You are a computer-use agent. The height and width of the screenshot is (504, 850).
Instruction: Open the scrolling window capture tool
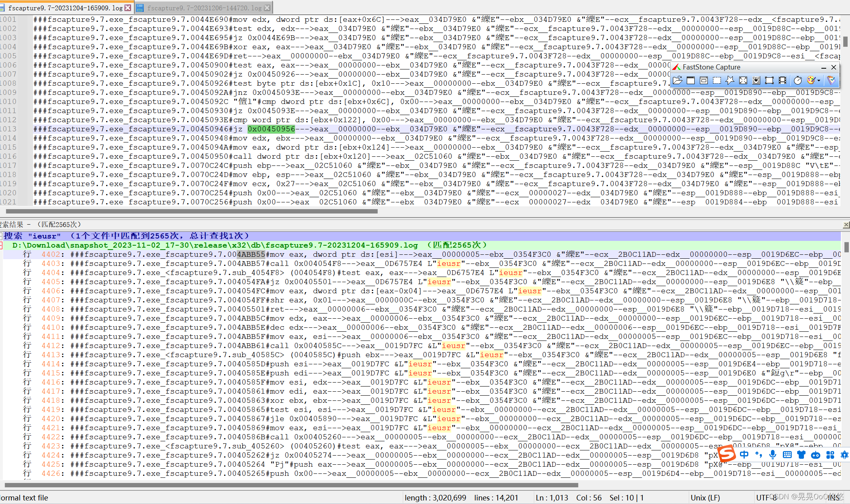[756, 80]
